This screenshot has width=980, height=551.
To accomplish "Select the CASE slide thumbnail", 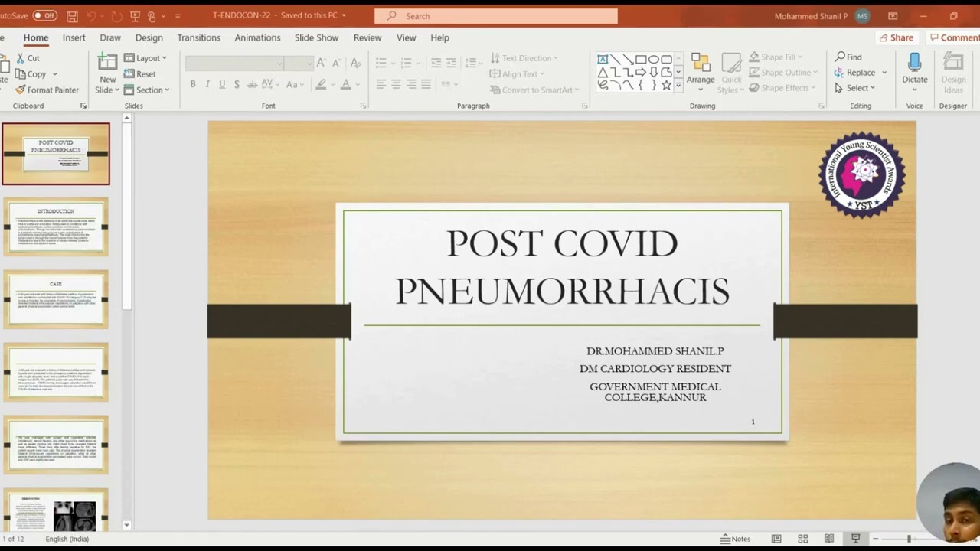I will (56, 299).
